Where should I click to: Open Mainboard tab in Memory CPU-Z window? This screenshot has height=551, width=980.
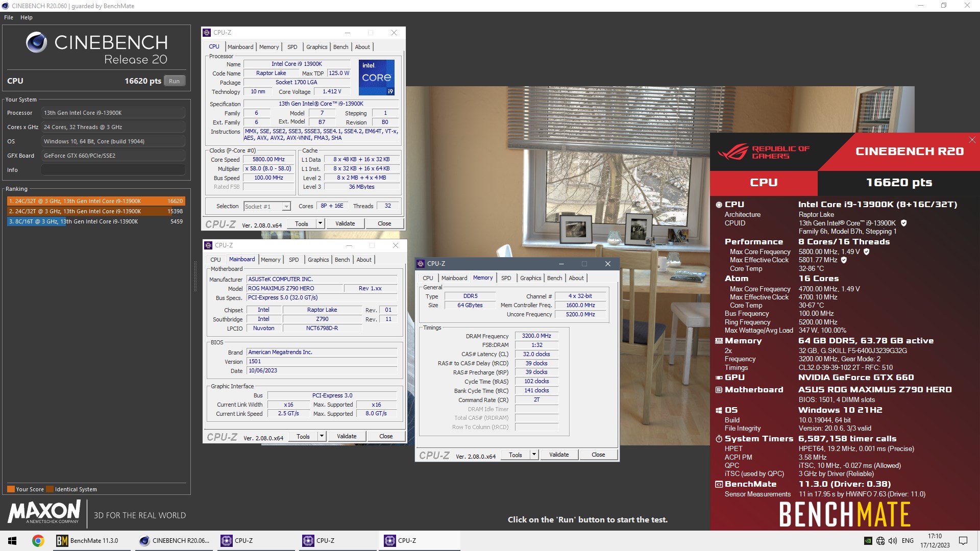tap(454, 278)
